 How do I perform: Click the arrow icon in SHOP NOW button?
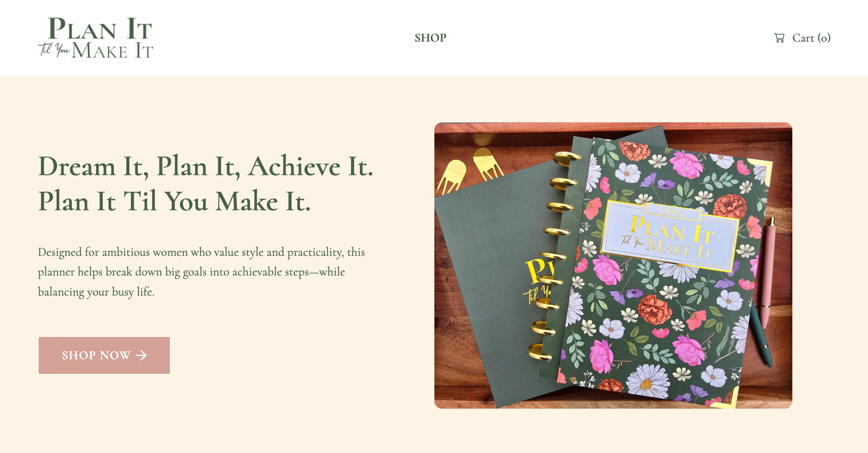[x=141, y=355]
